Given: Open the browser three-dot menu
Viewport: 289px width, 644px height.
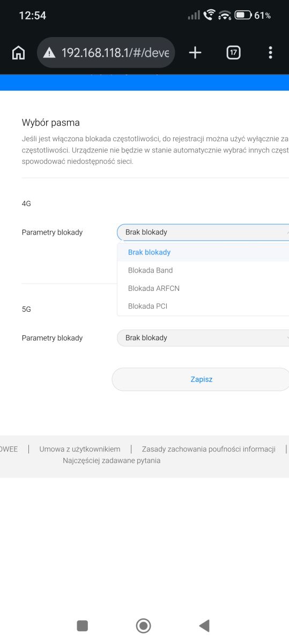Looking at the screenshot, I should pyautogui.click(x=270, y=53).
